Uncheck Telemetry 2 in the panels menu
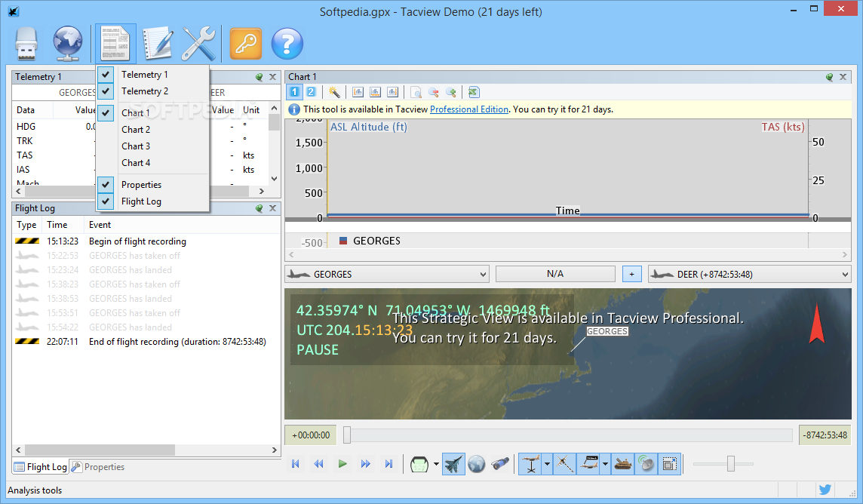 [152, 91]
